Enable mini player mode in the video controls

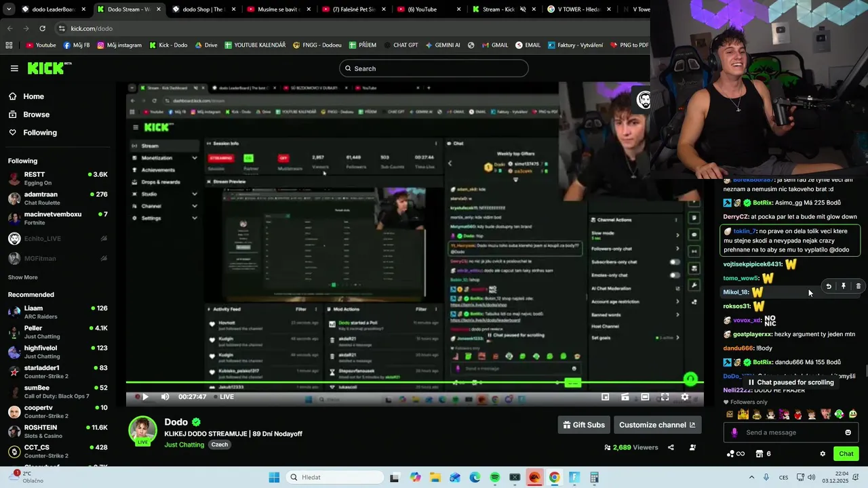(x=605, y=396)
